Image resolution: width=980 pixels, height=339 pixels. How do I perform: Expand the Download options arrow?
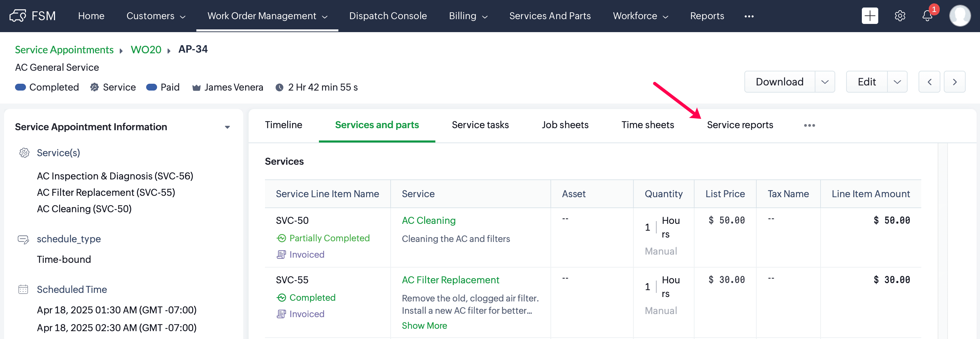coord(825,82)
